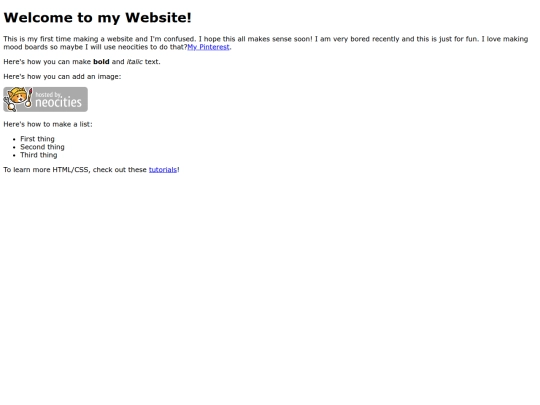Click the "This is my first time" opening sentence
The height and width of the screenshot is (405, 540).
pos(100,39)
